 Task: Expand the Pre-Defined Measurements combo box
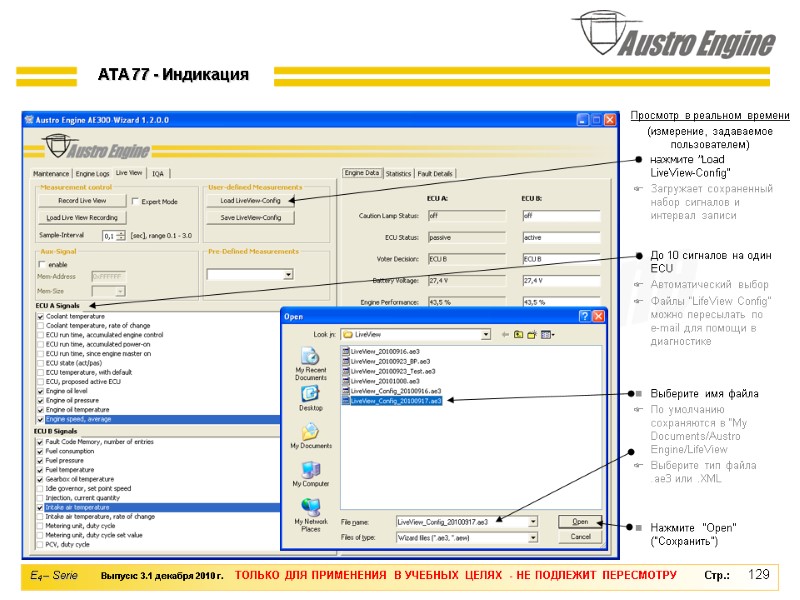click(288, 274)
